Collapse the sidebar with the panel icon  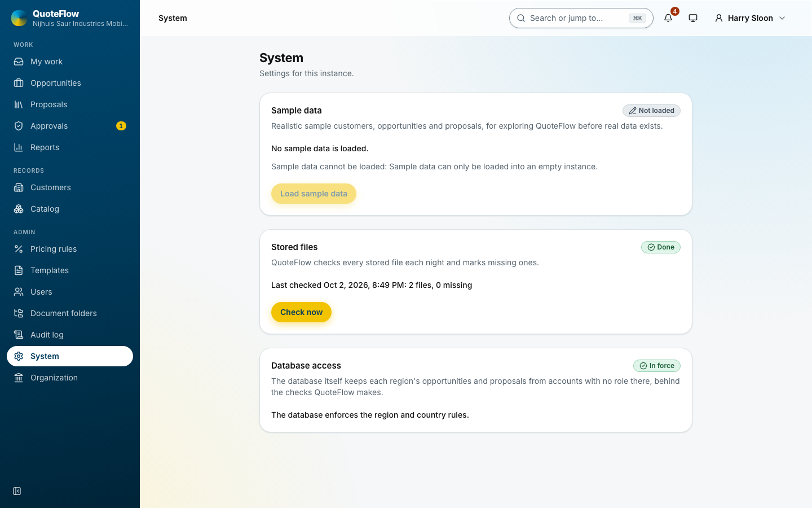click(x=17, y=491)
